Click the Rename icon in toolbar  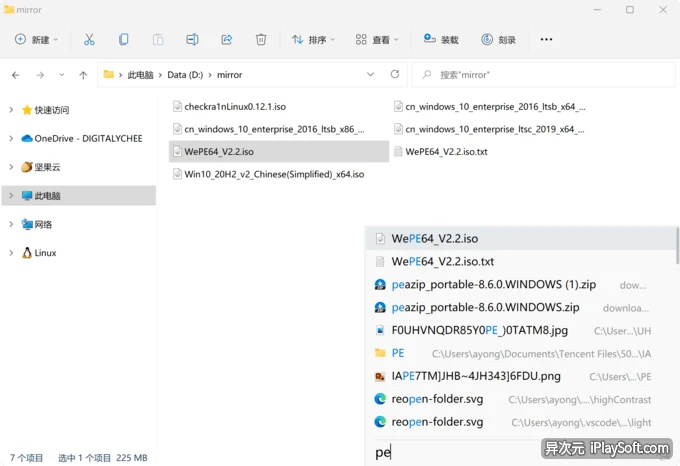[192, 39]
